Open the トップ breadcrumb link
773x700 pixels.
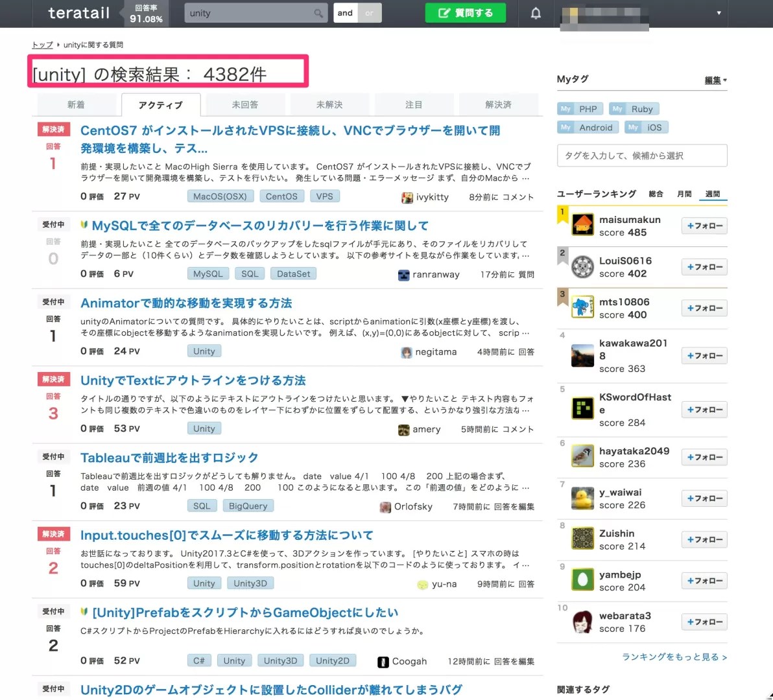coord(42,45)
